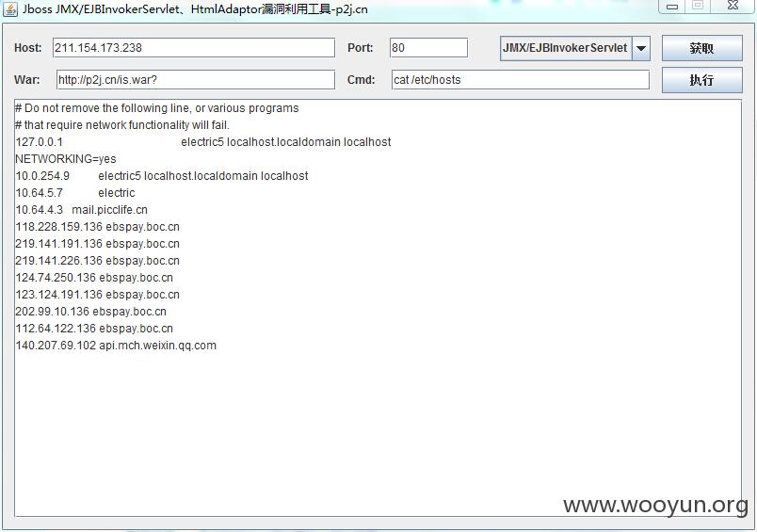The image size is (757, 532).
Task: Maximize the Jboss tool window
Action: [697, 6]
